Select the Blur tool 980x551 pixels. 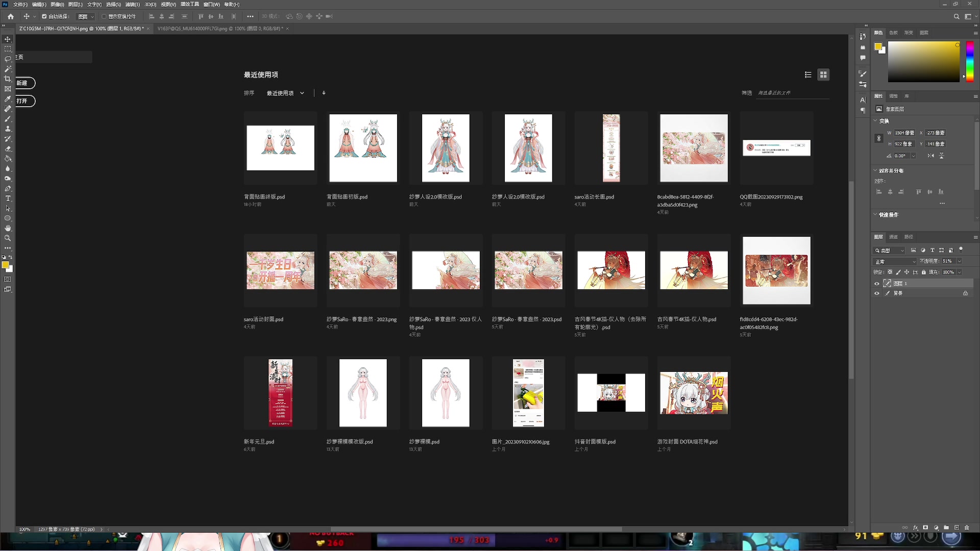point(8,168)
